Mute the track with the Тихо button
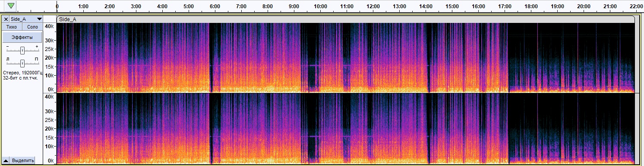The height and width of the screenshot is (166, 644). click(12, 27)
